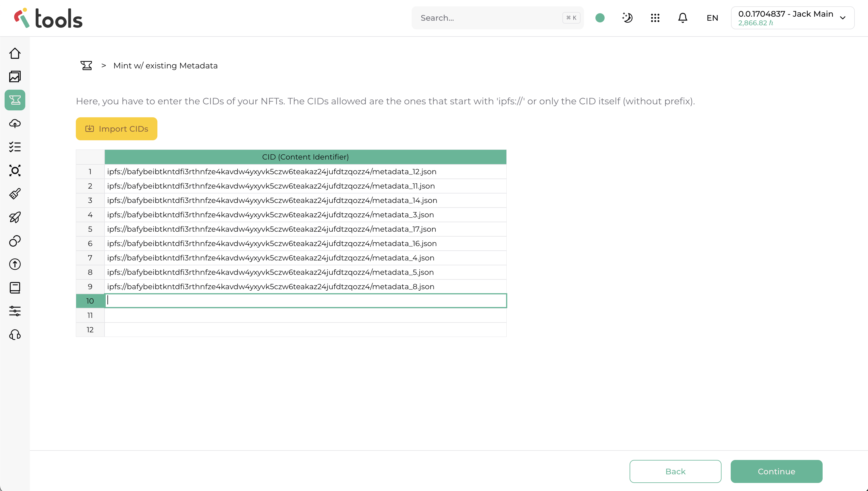Select the cloud upload sidebar icon
868x491 pixels.
coord(15,123)
